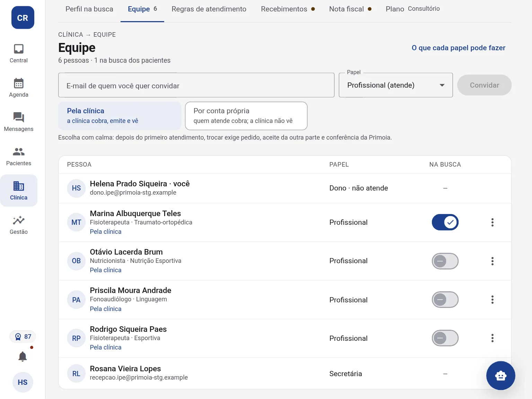Select the Por conta própria billing option
532x399 pixels.
pyautogui.click(x=246, y=116)
